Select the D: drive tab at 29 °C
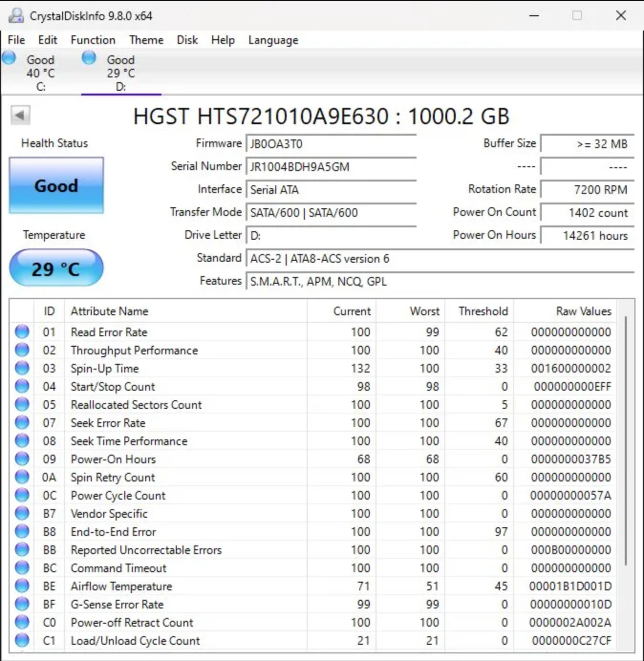Screen dimensions: 644x661 click(121, 73)
